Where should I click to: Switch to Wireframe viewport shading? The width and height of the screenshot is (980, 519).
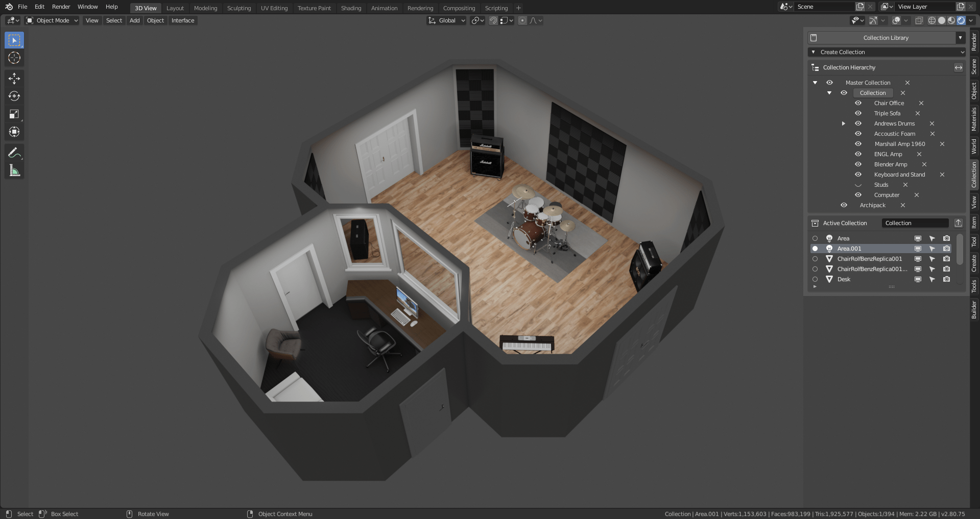point(932,20)
